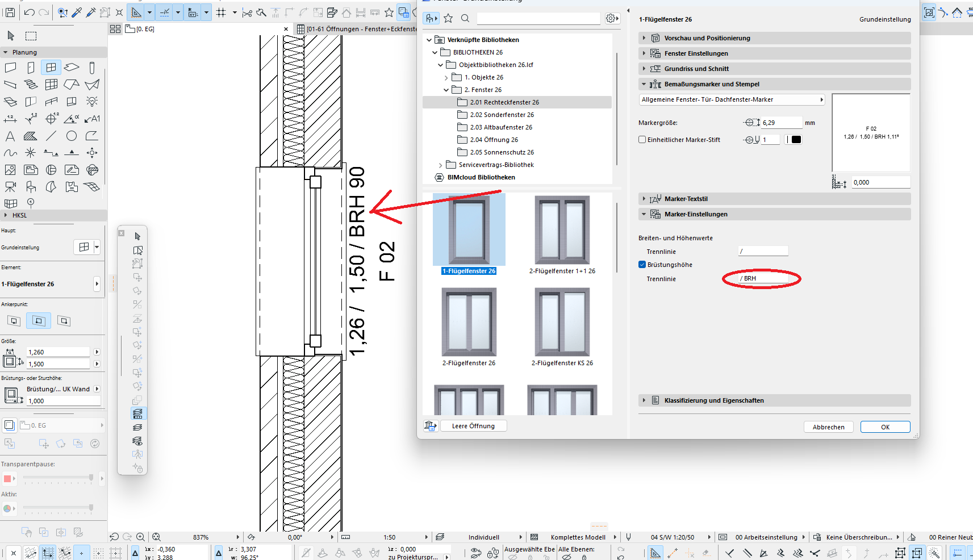Image resolution: width=973 pixels, height=560 pixels.
Task: Uncheck the Brüstungshöhe checkbox
Action: tap(642, 264)
